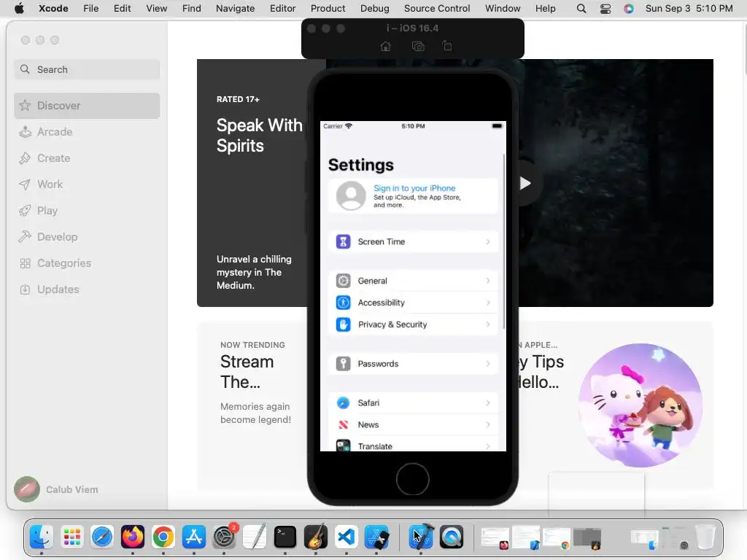747x560 pixels.
Task: Switch to Simulator app in Dock
Action: click(x=376, y=537)
